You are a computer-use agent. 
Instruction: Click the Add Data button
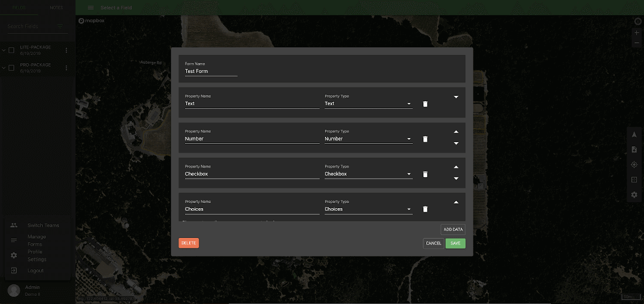tap(453, 229)
